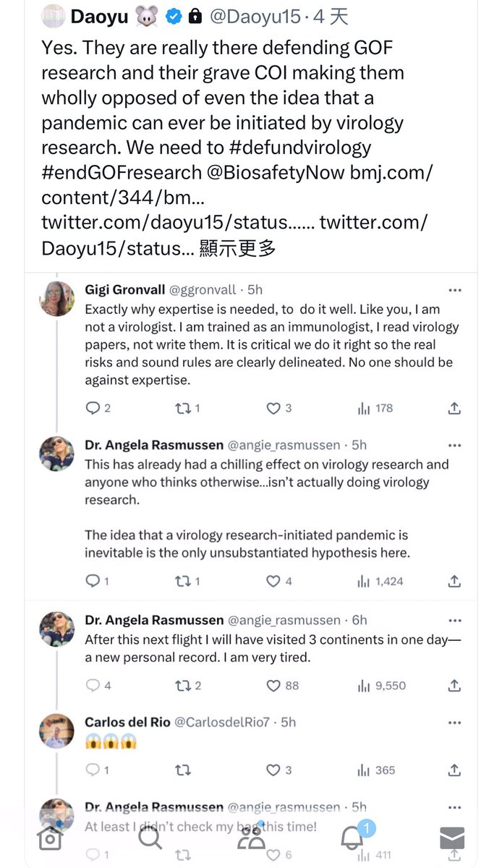Open the Home tab
The height and width of the screenshot is (868, 502).
tap(50, 838)
